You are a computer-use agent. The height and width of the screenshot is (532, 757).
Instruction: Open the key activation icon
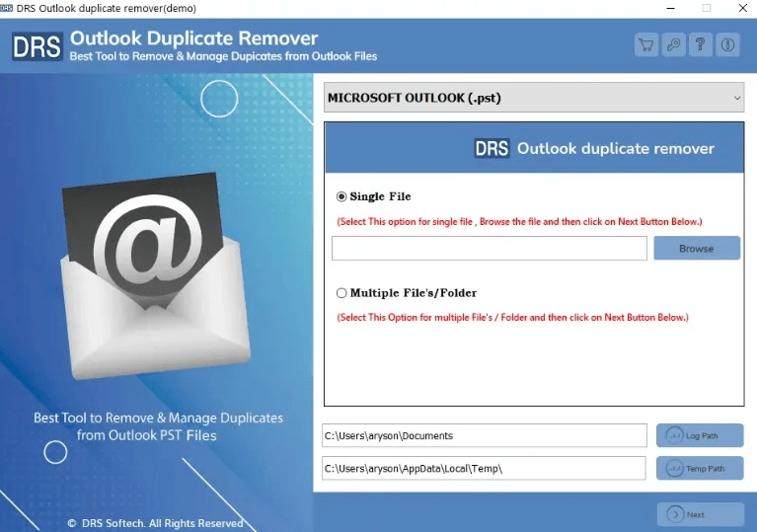(673, 44)
